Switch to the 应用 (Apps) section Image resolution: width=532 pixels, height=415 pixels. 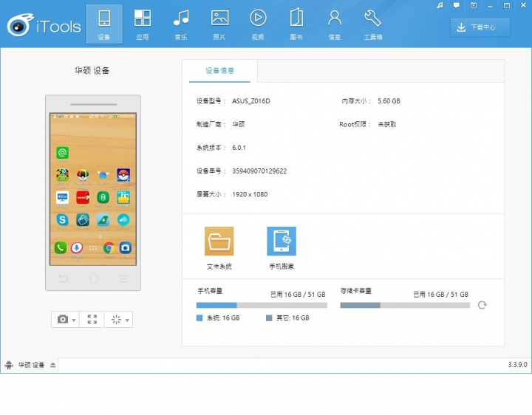coord(143,24)
